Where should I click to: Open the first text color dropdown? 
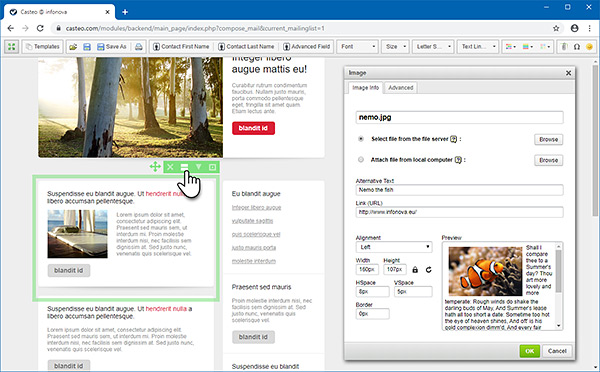[510, 47]
